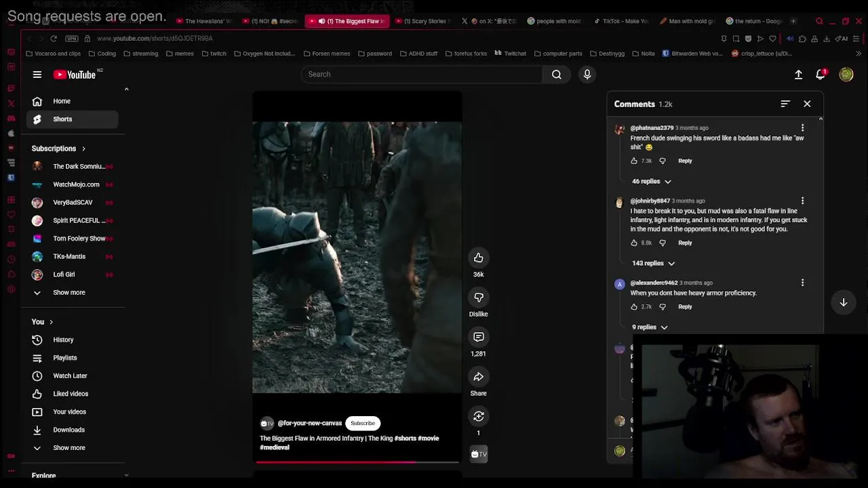The width and height of the screenshot is (868, 488).
Task: Expand Subscriptions section chevron
Action: coord(83,148)
